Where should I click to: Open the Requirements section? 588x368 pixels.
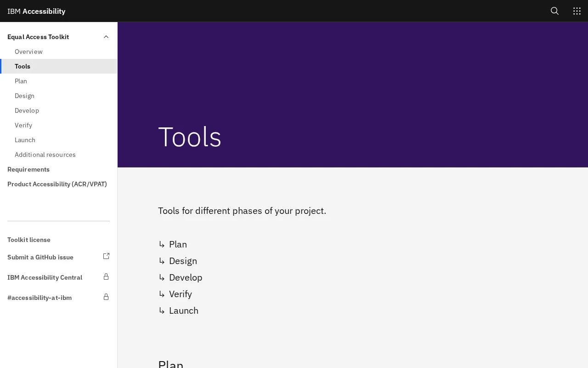(59, 169)
